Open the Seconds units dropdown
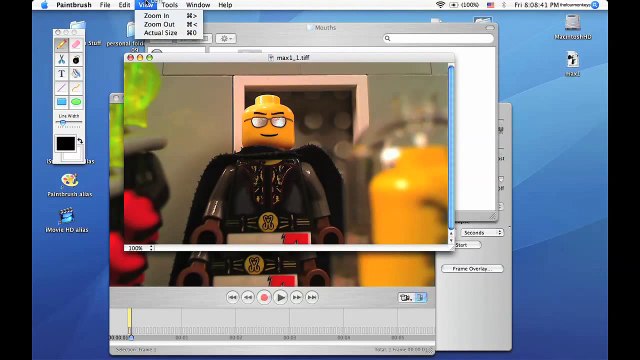This screenshot has width=640, height=360. pos(482,232)
